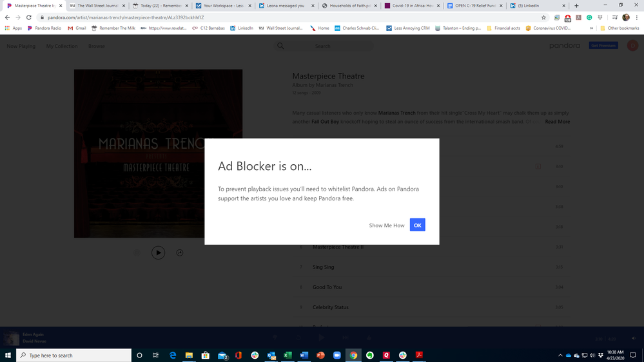This screenshot has height=362, width=644.
Task: Open File Explorer from taskbar
Action: (x=189, y=356)
